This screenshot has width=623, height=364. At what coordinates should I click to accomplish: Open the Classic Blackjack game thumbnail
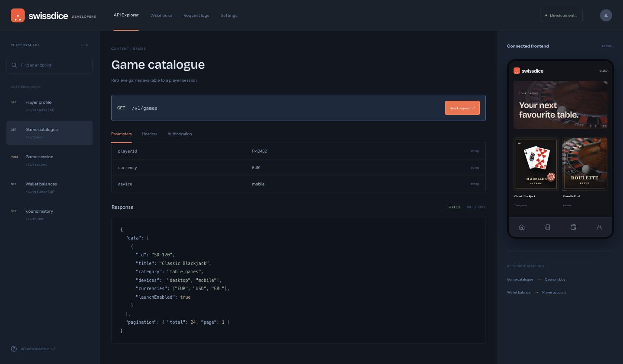[x=536, y=164]
